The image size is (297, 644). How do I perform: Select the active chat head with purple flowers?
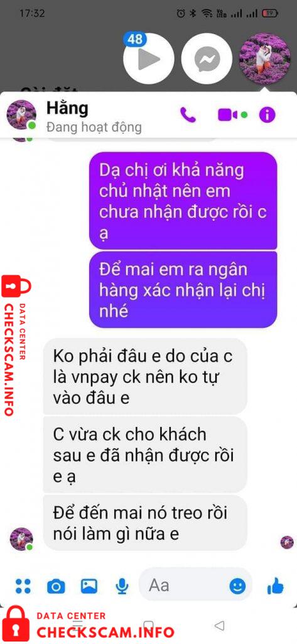[x=265, y=58]
